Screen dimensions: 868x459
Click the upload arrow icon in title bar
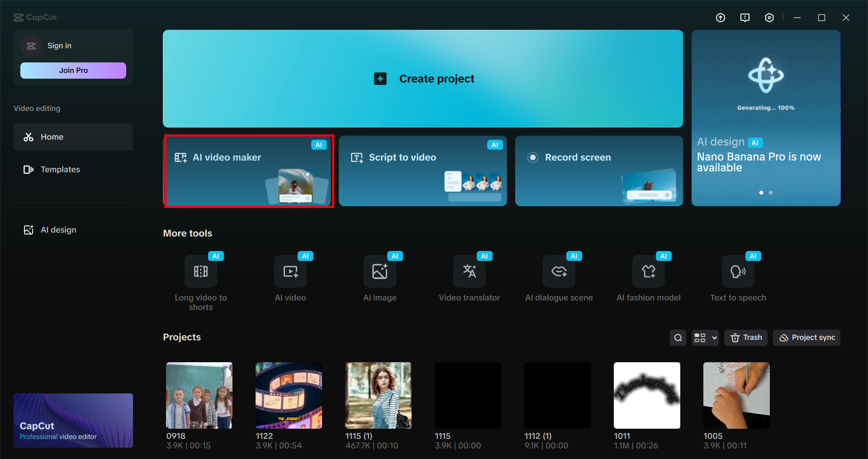pyautogui.click(x=721, y=18)
